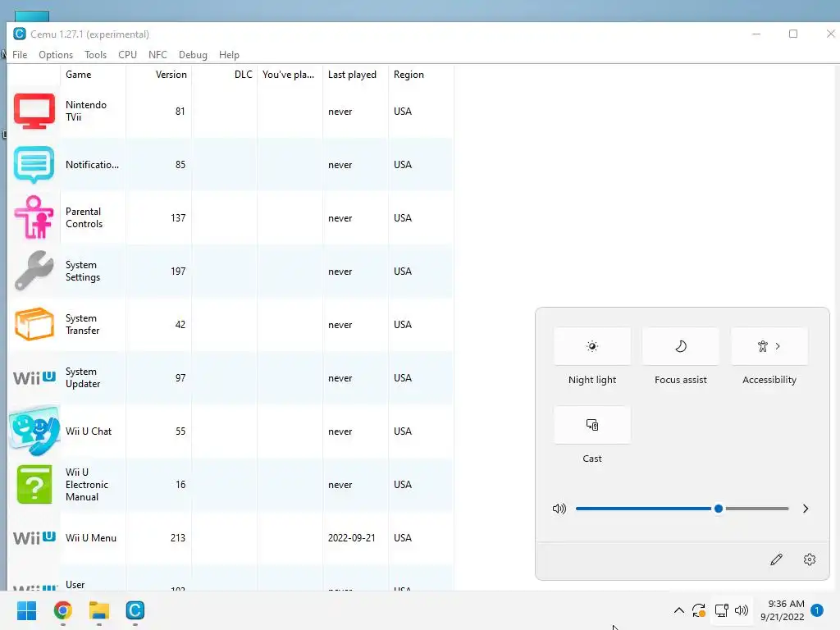Click the USA region of Wii U Chat
Viewport: 840px width, 630px height.
pyautogui.click(x=402, y=431)
